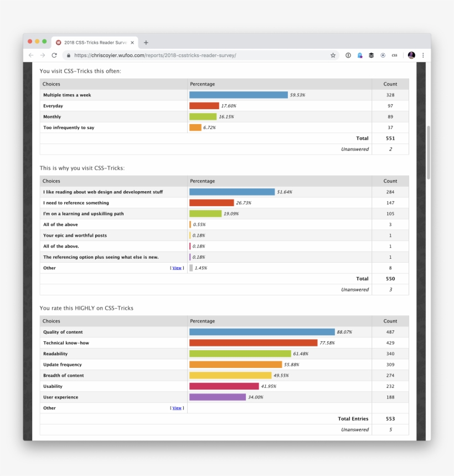
Task: Click View link for Other in HIGHLY rated
Action: tap(177, 408)
